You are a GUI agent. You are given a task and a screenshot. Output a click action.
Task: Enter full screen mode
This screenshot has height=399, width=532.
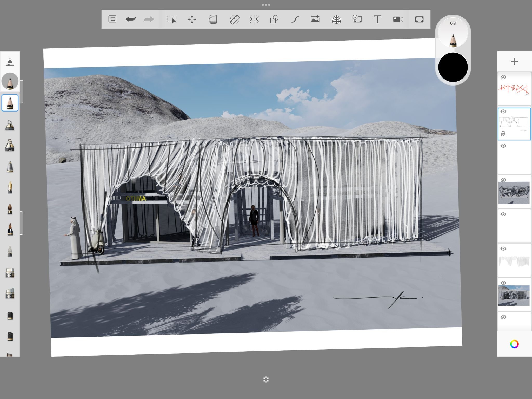coord(419,19)
